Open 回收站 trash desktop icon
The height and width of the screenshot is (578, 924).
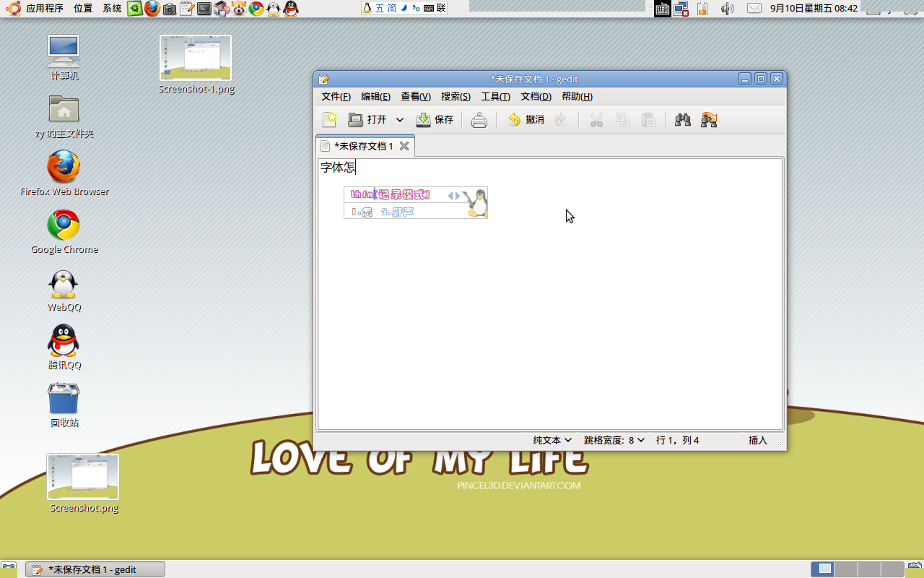[64, 405]
